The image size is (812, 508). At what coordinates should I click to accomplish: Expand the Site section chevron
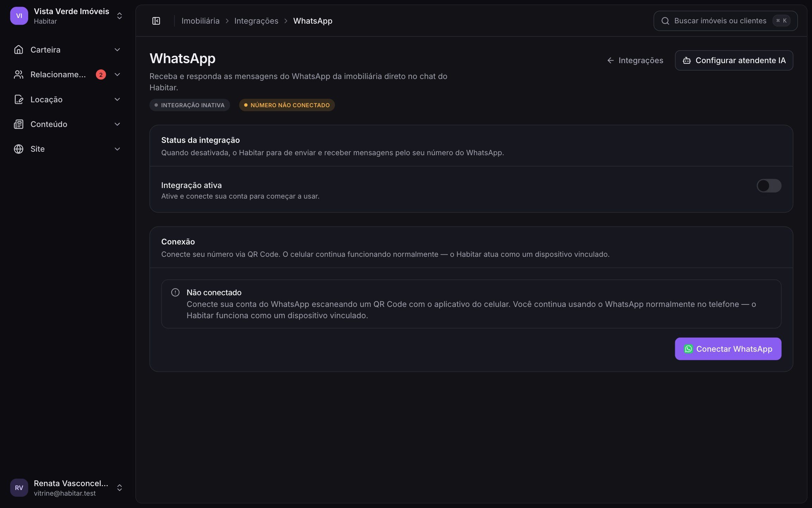(117, 149)
